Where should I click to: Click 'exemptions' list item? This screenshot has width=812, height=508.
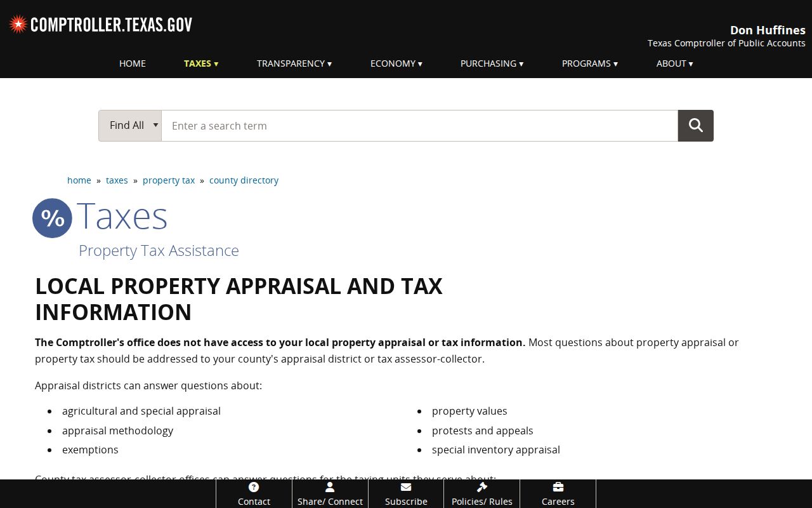90,450
